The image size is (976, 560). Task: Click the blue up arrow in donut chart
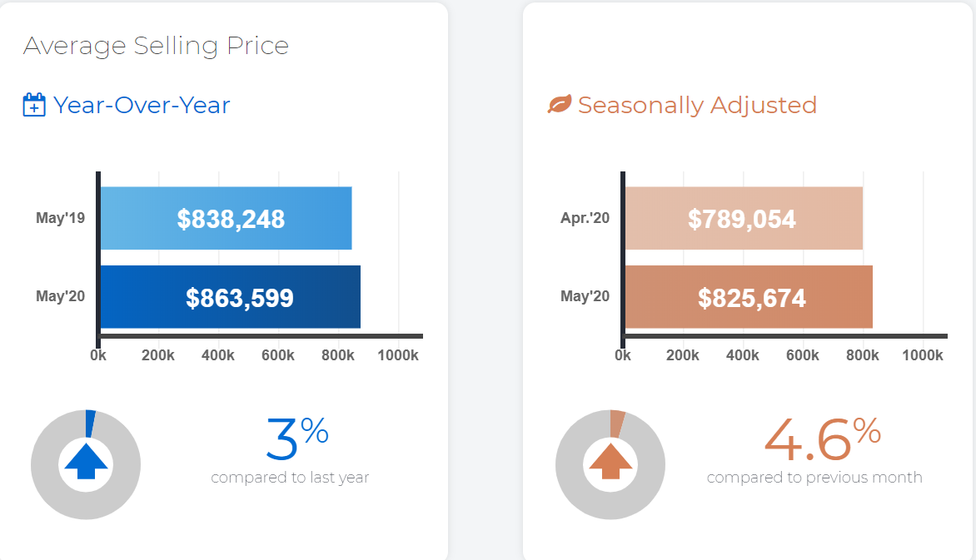click(x=86, y=461)
